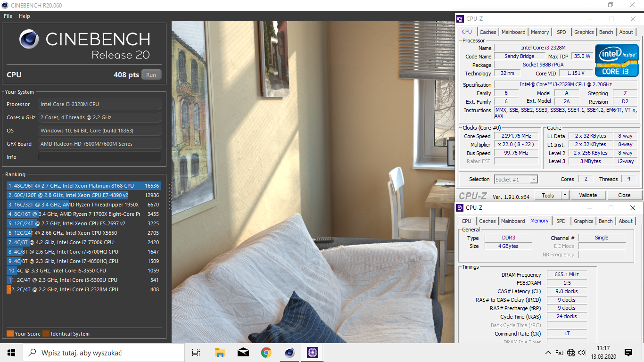Click the brown Identical System legend swatch
Screen dimensions: 644x362
coord(46,334)
